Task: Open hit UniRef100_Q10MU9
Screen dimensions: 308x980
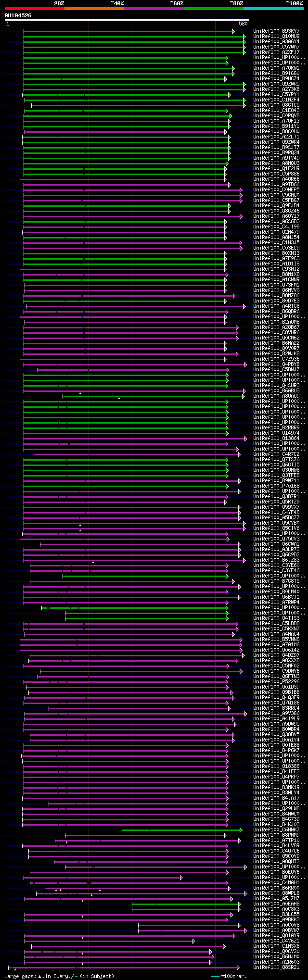Action: coord(276,36)
